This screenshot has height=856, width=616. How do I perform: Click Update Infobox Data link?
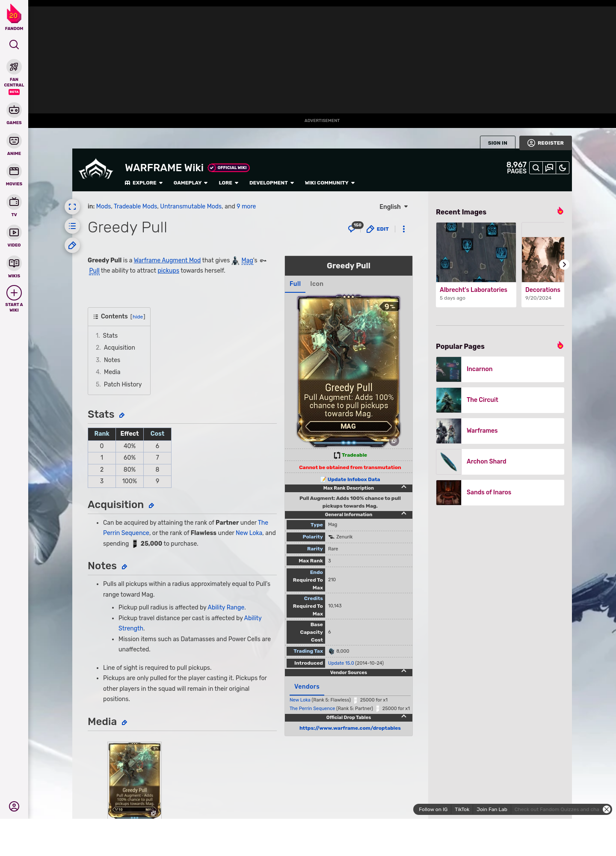(353, 479)
